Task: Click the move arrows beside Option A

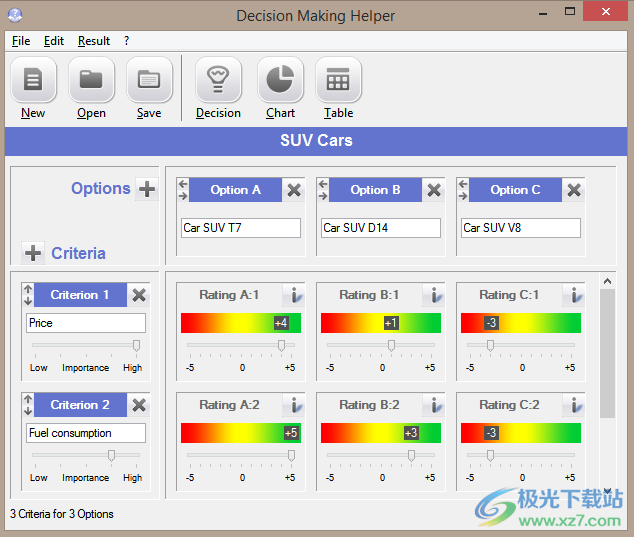Action: click(x=183, y=190)
